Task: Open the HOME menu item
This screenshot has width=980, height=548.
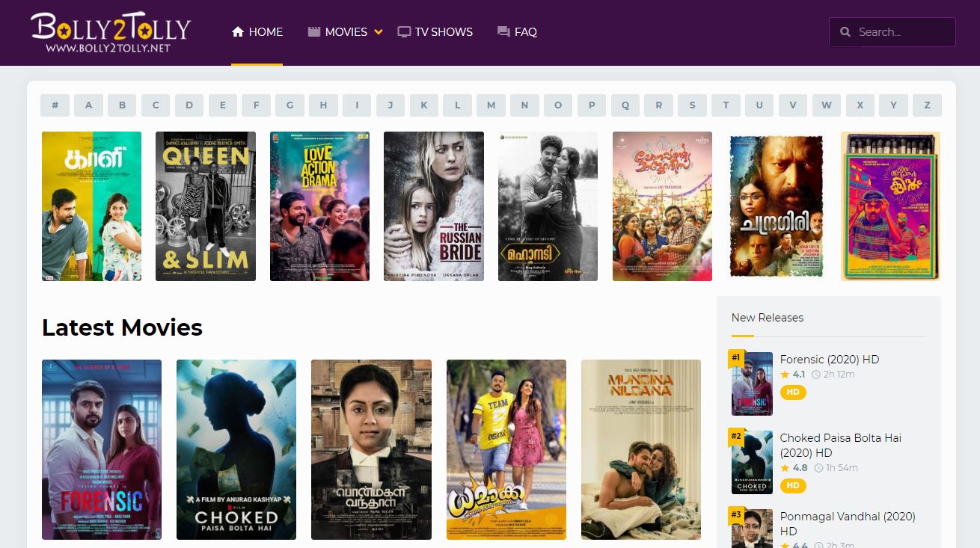Action: (x=257, y=32)
